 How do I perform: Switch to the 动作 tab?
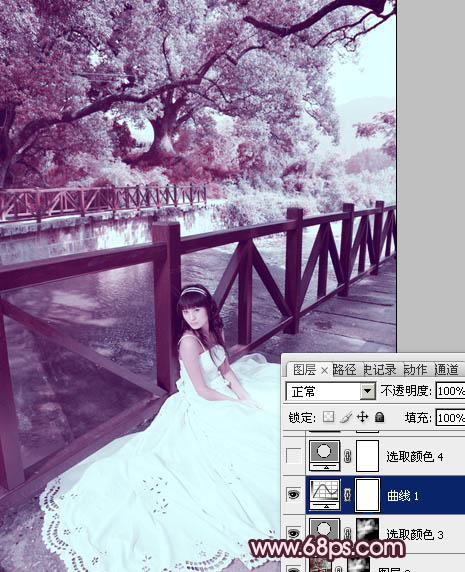point(415,370)
